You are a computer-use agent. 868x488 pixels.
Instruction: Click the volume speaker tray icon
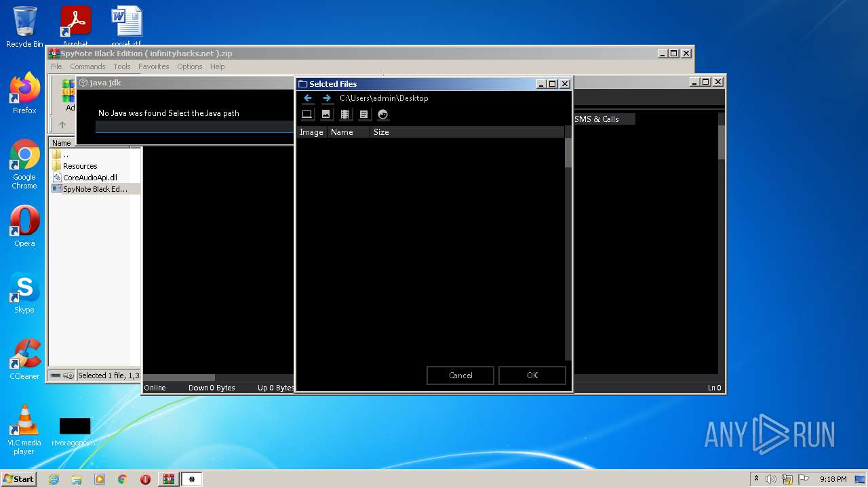[771, 479]
